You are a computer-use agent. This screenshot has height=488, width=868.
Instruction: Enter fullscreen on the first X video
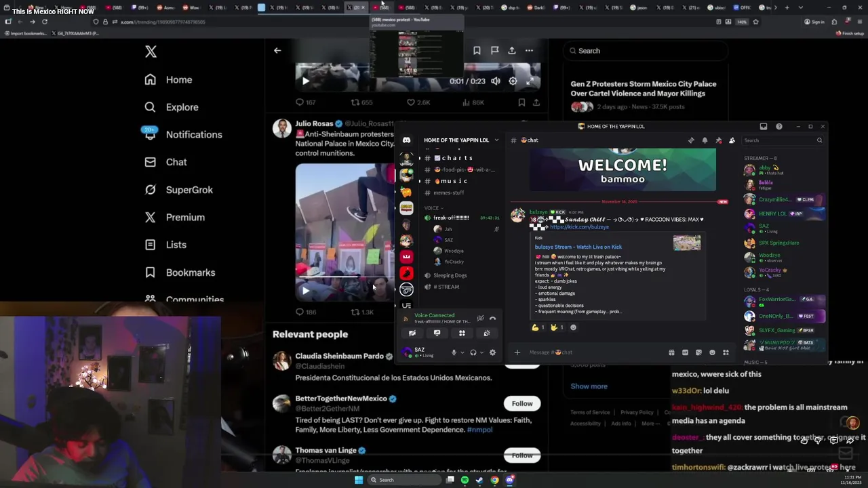tap(530, 81)
